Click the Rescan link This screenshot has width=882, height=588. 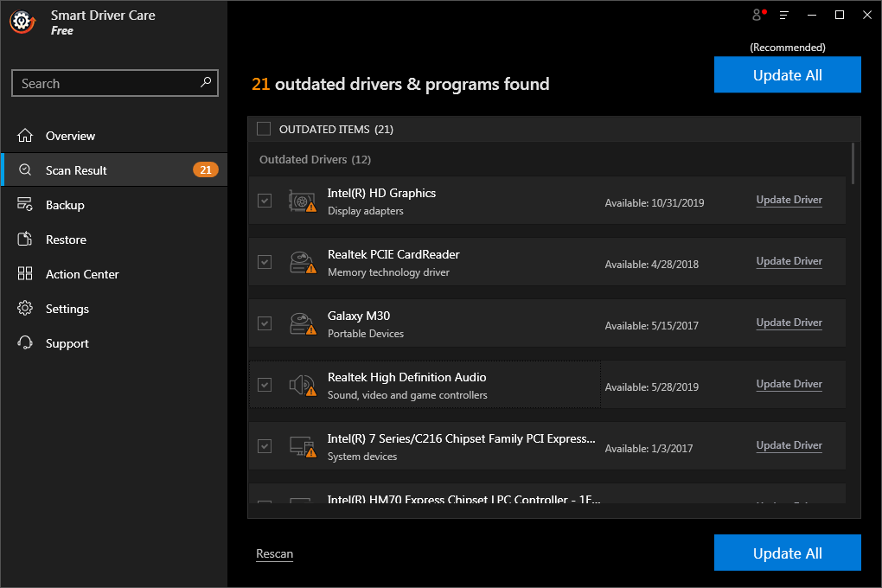pyautogui.click(x=274, y=553)
